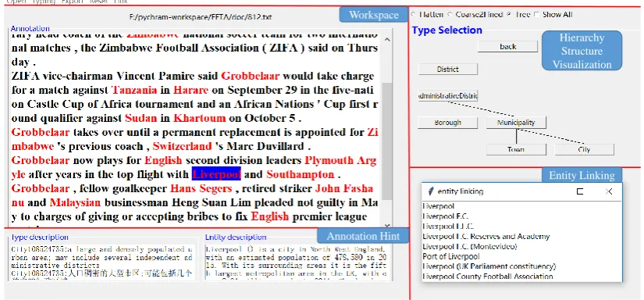The height and width of the screenshot is (300, 644).
Task: Choose the Municipality type node
Action: click(x=516, y=123)
